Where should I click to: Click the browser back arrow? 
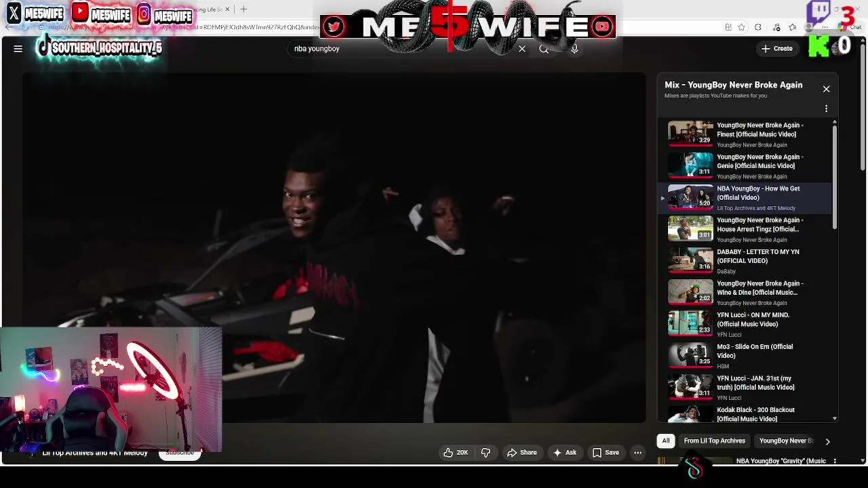point(7,27)
